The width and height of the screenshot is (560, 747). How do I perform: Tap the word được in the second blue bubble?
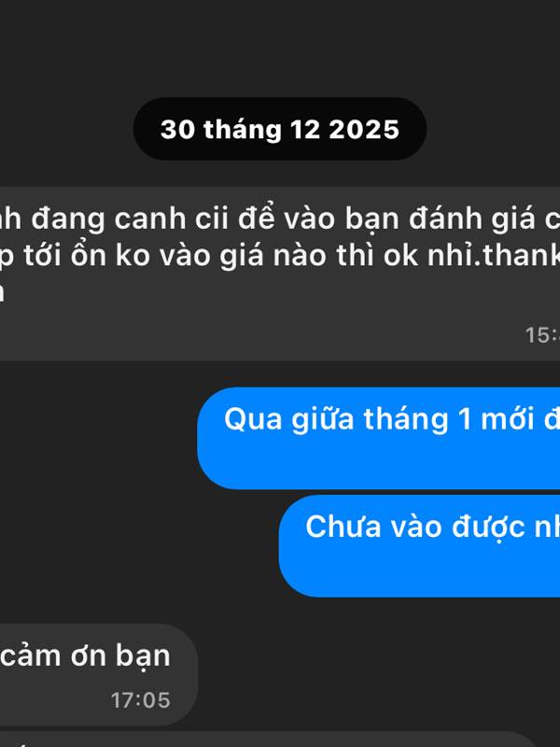(x=485, y=527)
